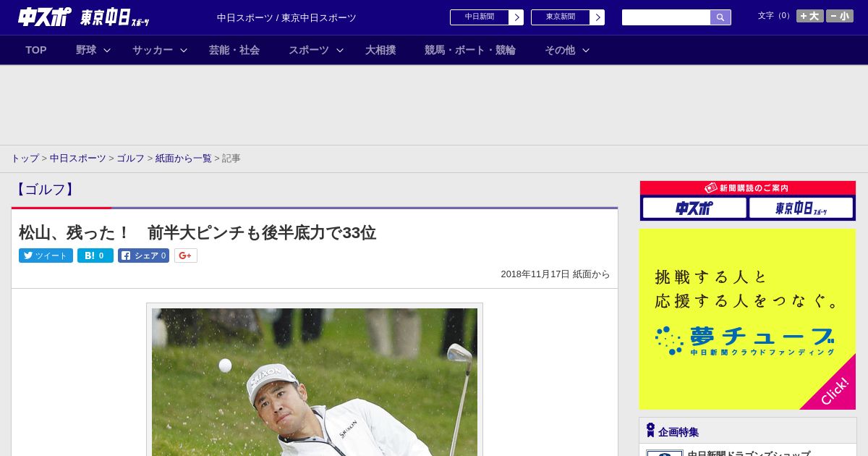Click the 東京中日スポーツ header logo
The image size is (868, 456).
114,17
